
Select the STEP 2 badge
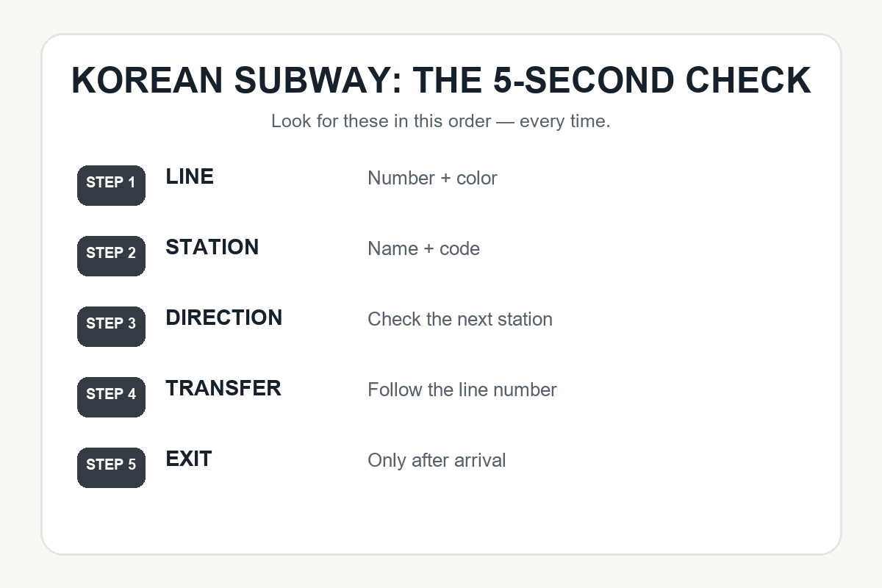111,256
